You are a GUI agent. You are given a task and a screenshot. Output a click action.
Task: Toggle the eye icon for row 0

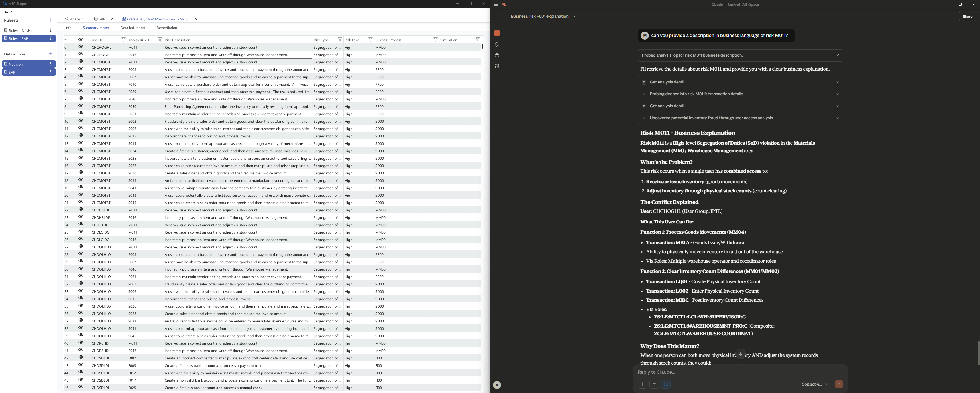[81, 46]
